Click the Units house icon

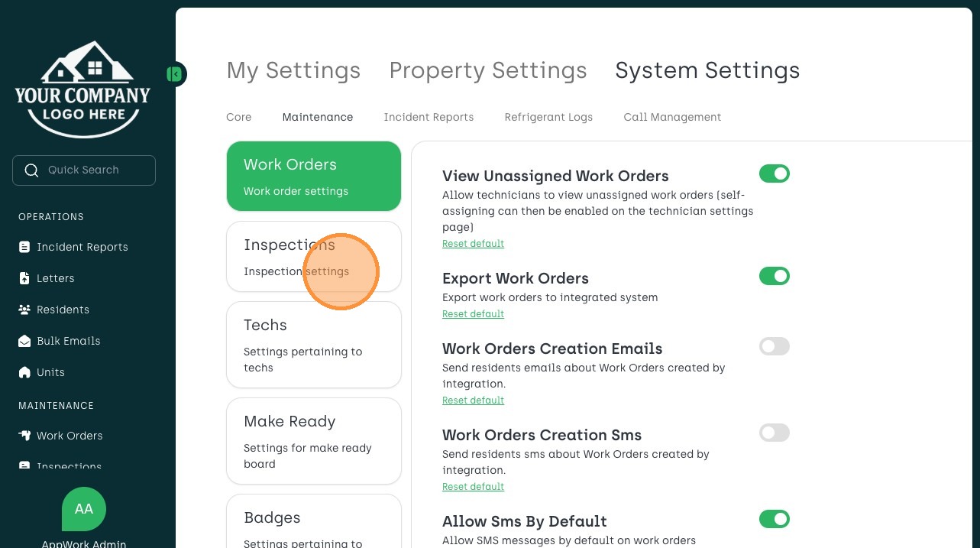[x=24, y=372]
